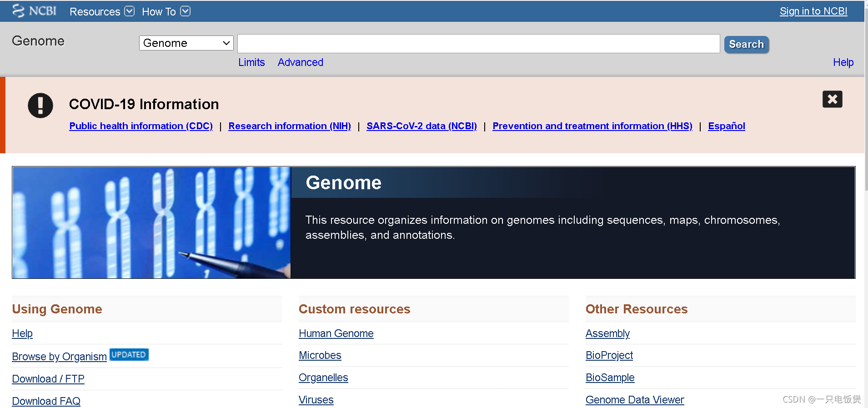Click the Custom resources section heading
The image size is (868, 408).
pyautogui.click(x=354, y=309)
